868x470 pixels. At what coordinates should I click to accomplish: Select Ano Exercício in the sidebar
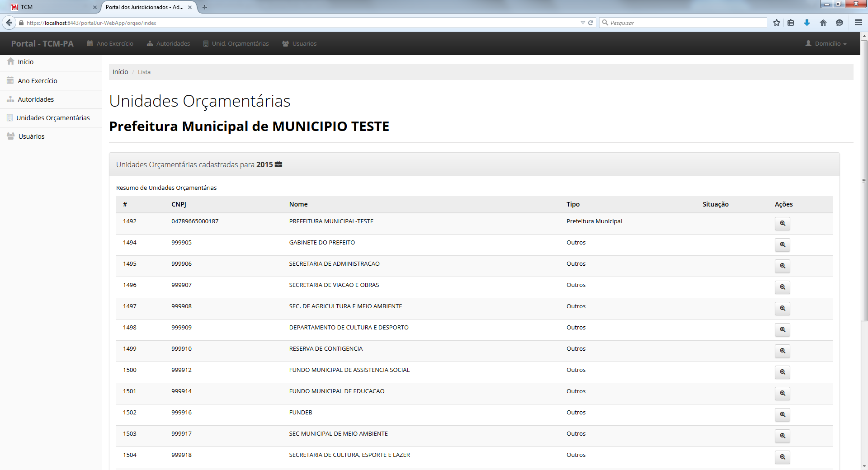(x=51, y=81)
